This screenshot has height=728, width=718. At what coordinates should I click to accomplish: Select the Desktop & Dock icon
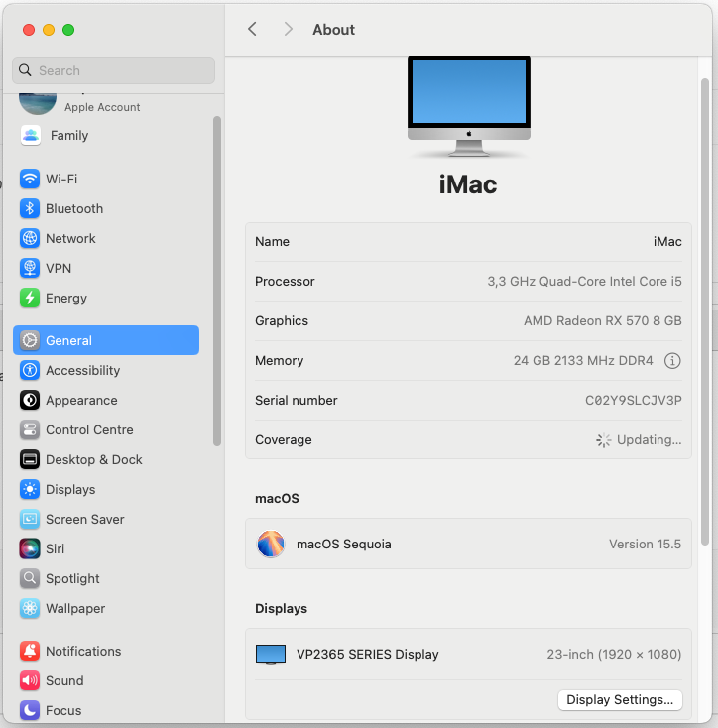pyautogui.click(x=30, y=459)
